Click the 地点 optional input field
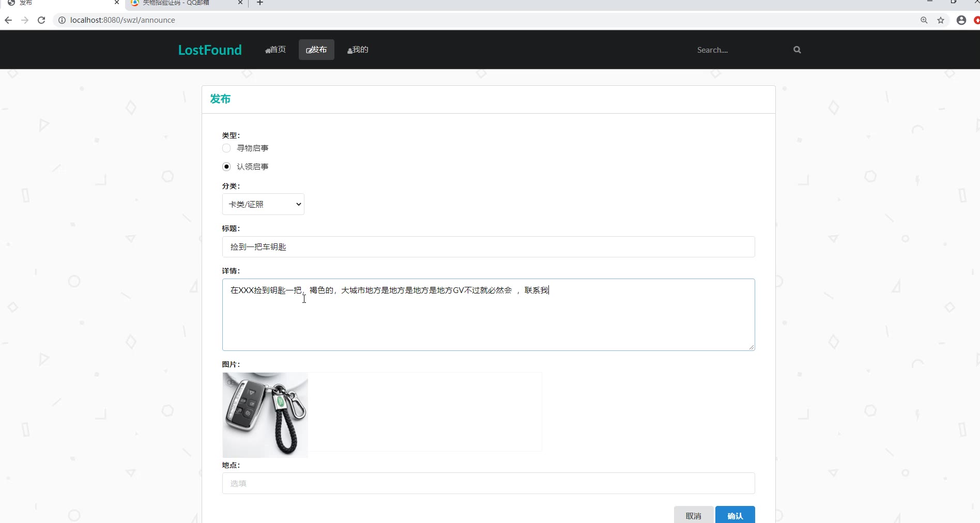Image resolution: width=980 pixels, height=523 pixels. 488,483
